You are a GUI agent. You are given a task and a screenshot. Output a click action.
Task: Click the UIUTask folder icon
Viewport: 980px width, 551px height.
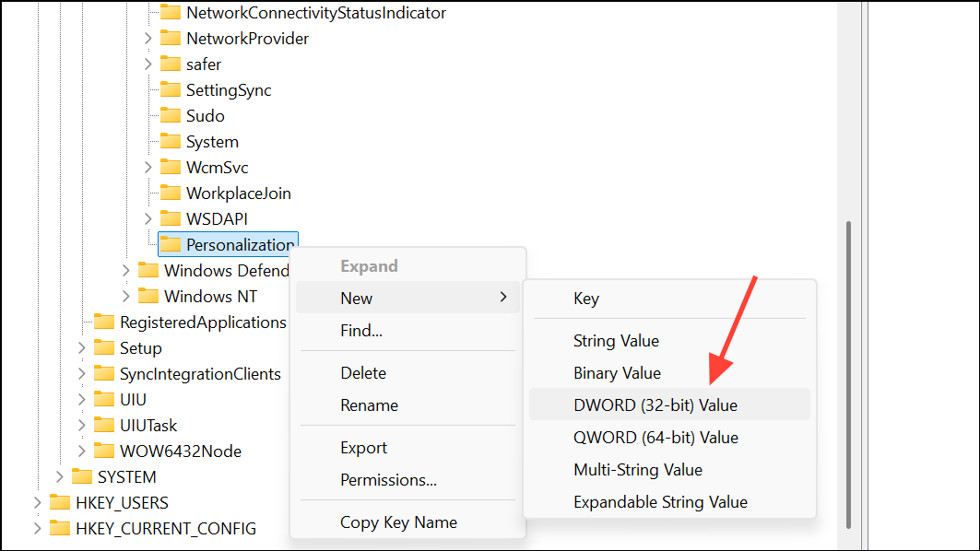104,426
